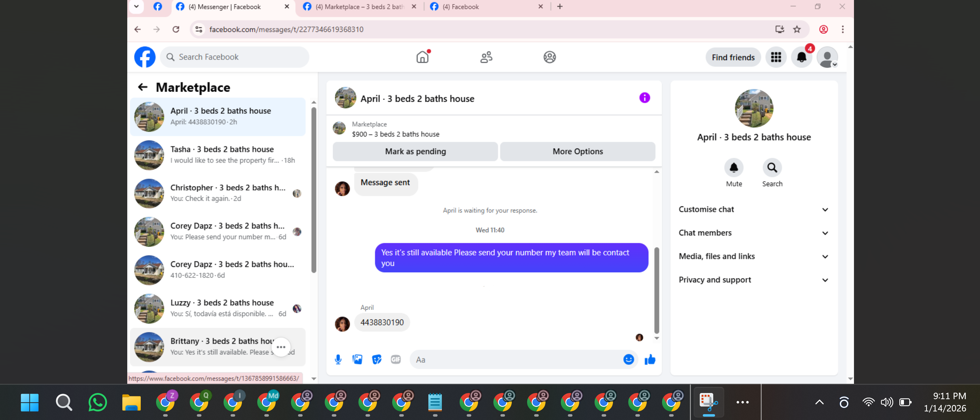Send a thumbs-up like

[x=650, y=360]
